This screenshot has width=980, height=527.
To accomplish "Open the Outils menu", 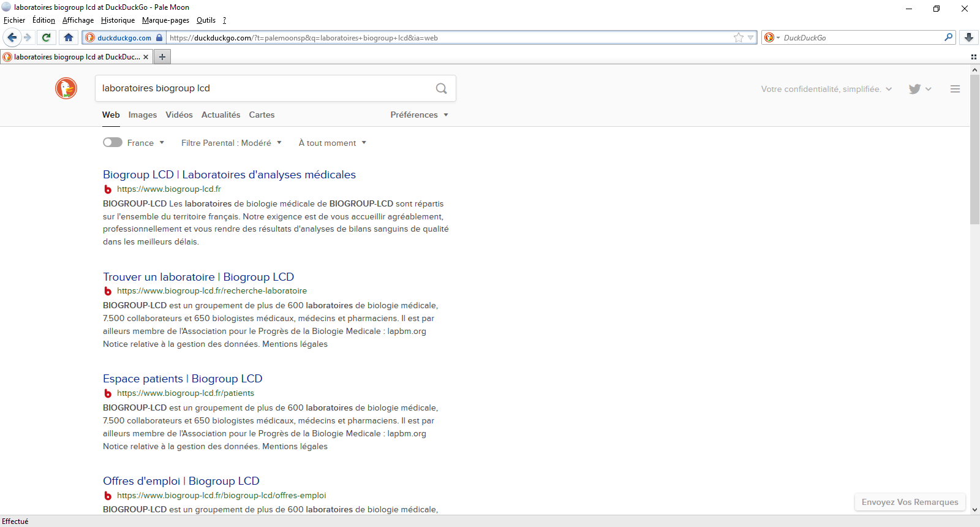I will (206, 20).
